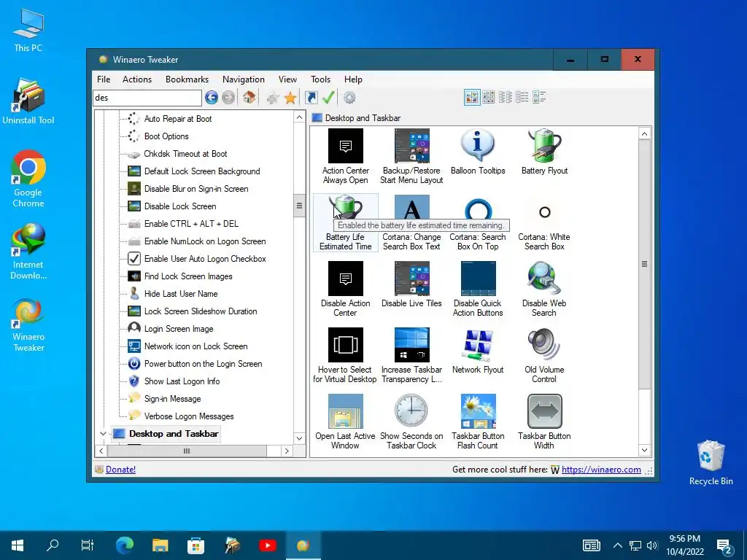Collapse the Desktop and Taskbar tree node

[x=103, y=433]
